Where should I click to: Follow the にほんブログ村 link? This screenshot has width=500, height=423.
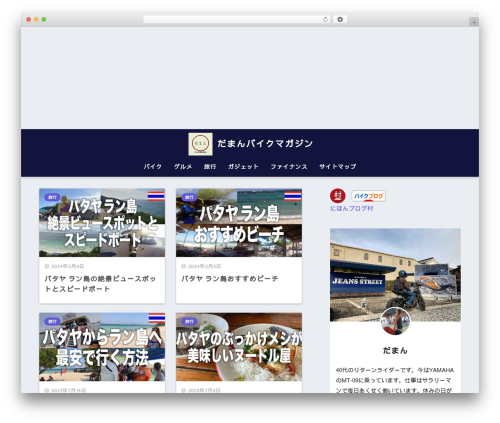pos(351,208)
